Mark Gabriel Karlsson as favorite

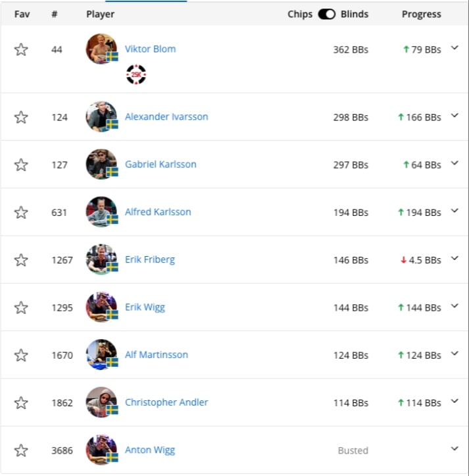21,165
